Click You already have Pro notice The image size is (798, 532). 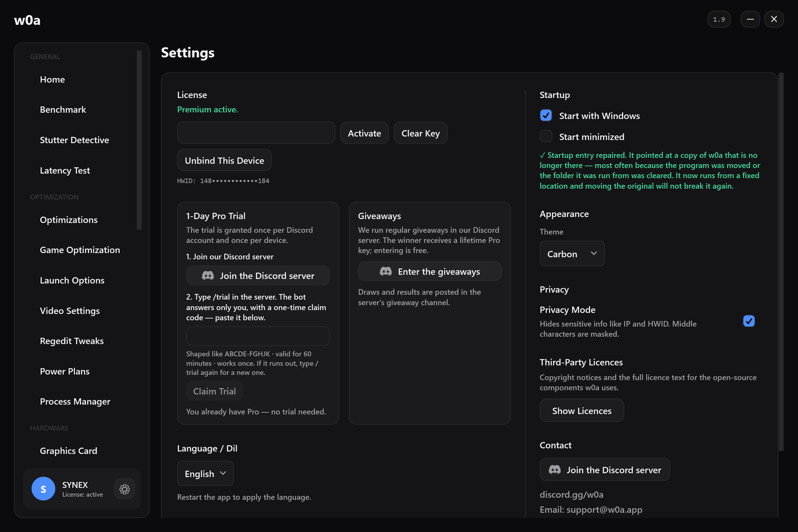(x=256, y=412)
